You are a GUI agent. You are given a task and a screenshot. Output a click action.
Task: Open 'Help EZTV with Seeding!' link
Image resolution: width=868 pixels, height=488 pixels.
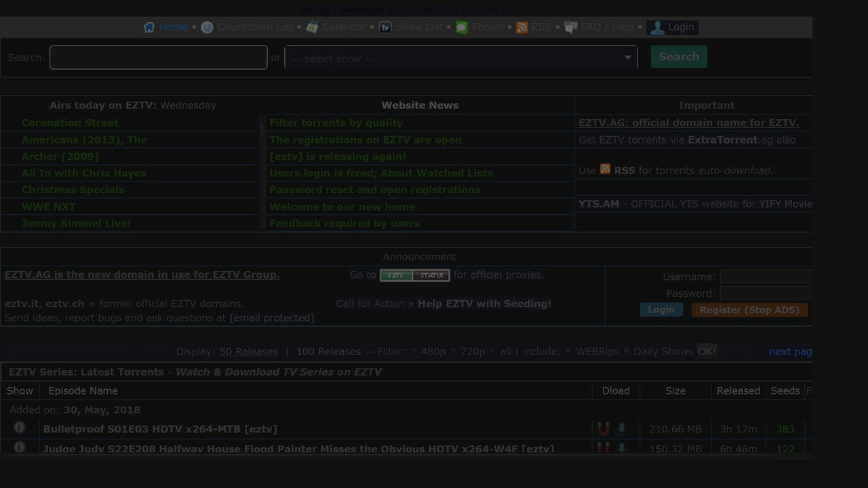tap(484, 304)
